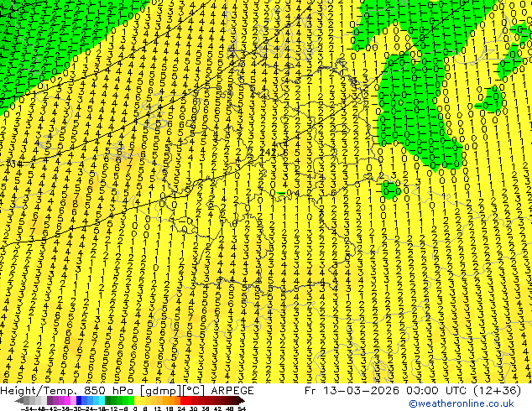Select the bright yellow legend swatch above 0

(x=137, y=400)
